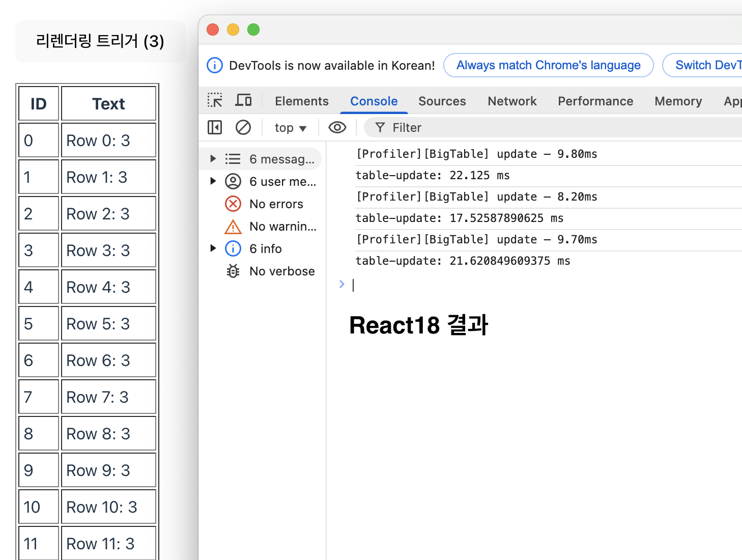
Task: Open the Network tab
Action: coord(512,101)
